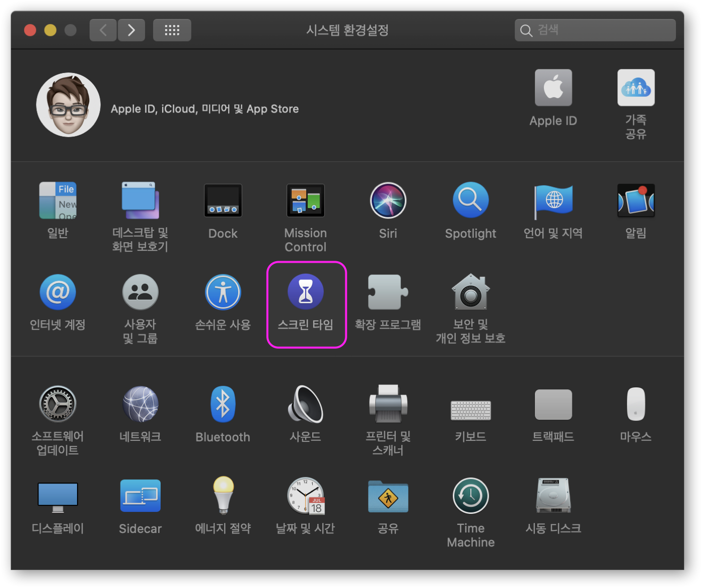Image resolution: width=703 pixels, height=588 pixels.
Task: Open 소프트웨어 업데이트 preferences
Action: click(58, 404)
